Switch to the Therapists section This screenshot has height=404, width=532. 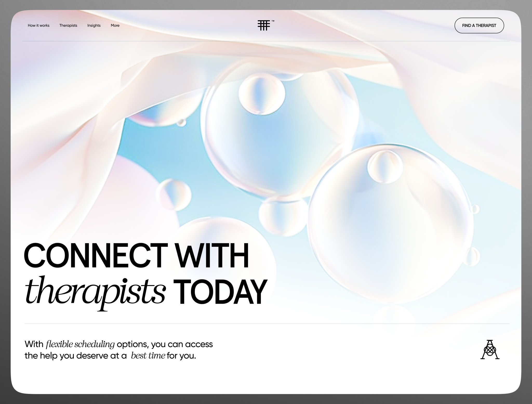pos(68,25)
